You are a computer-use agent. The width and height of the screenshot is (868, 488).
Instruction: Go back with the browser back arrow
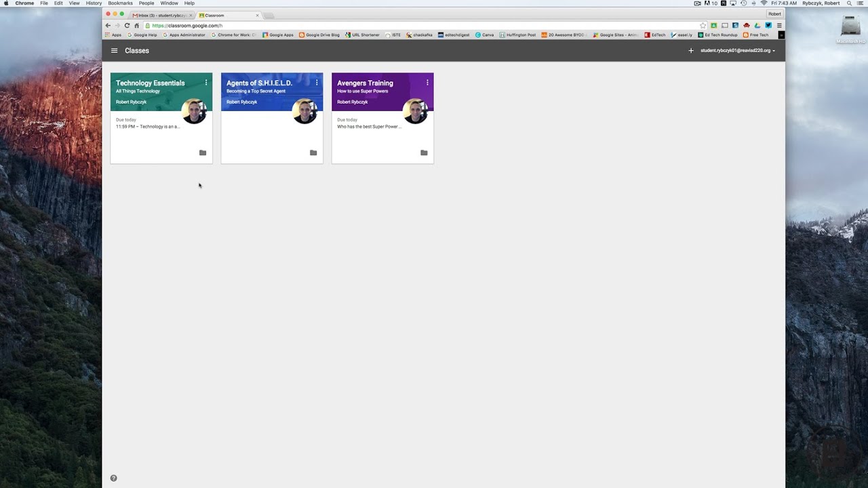point(108,25)
